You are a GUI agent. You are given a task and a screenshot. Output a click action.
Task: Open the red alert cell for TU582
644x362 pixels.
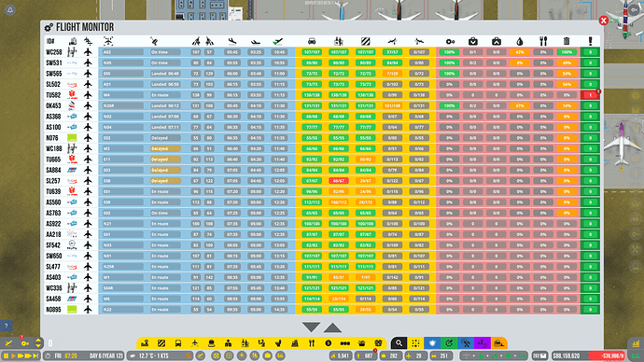pos(590,95)
